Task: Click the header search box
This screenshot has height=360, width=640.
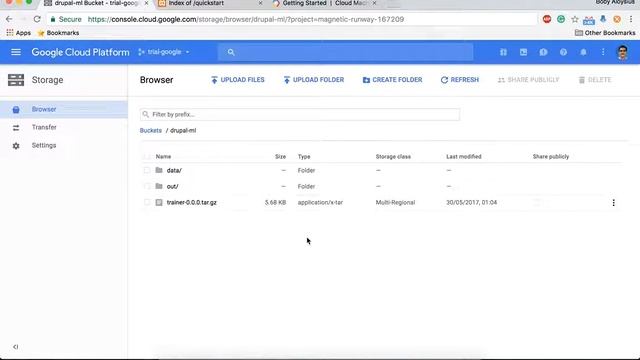Action: pyautogui.click(x=345, y=52)
